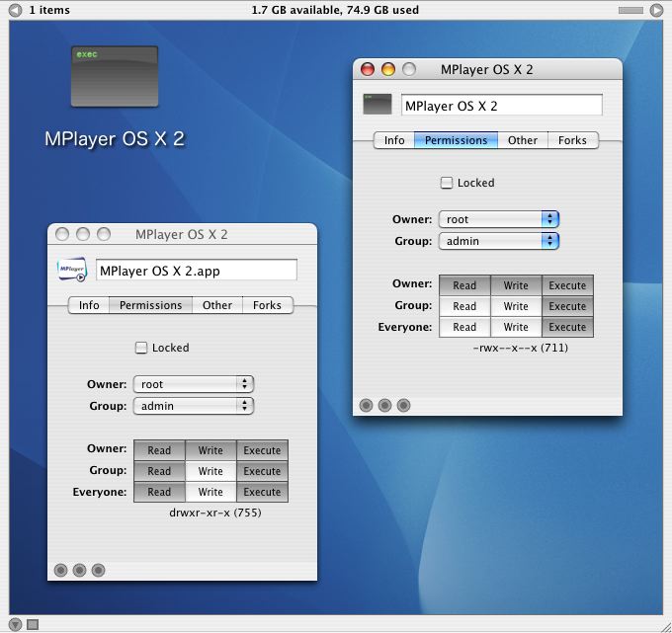Toggle Group Read in front window
The image size is (672, 633).
click(x=464, y=306)
